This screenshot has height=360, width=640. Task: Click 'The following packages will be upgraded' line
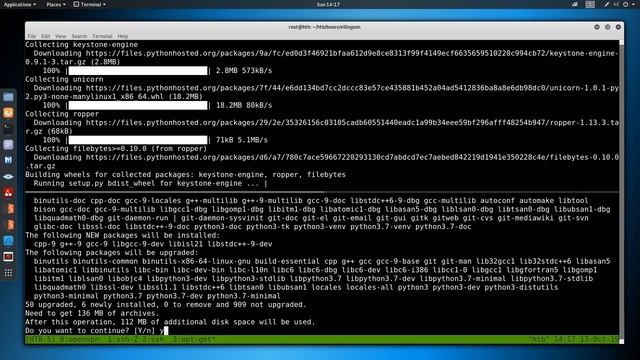pyautogui.click(x=112, y=253)
